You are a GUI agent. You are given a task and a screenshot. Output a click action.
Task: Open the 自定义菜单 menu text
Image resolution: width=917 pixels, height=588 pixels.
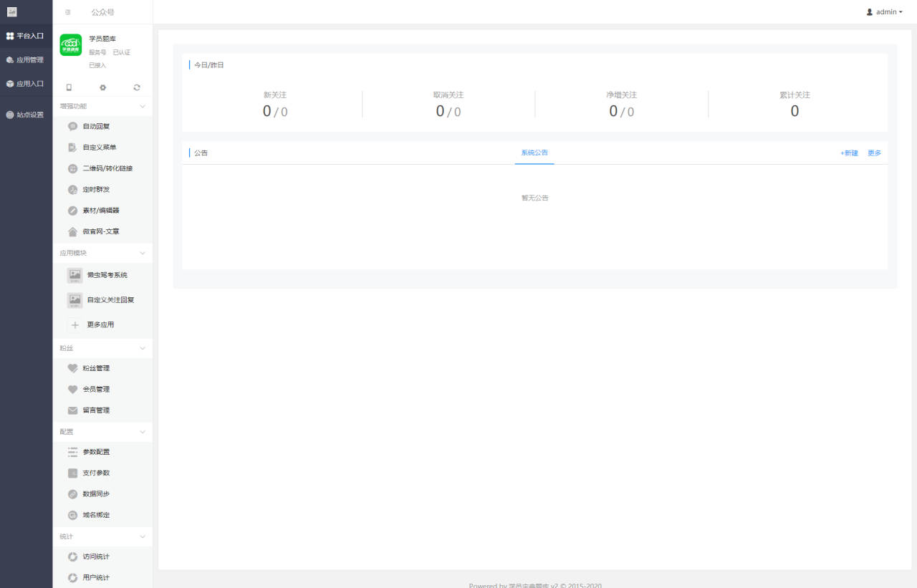[100, 148]
